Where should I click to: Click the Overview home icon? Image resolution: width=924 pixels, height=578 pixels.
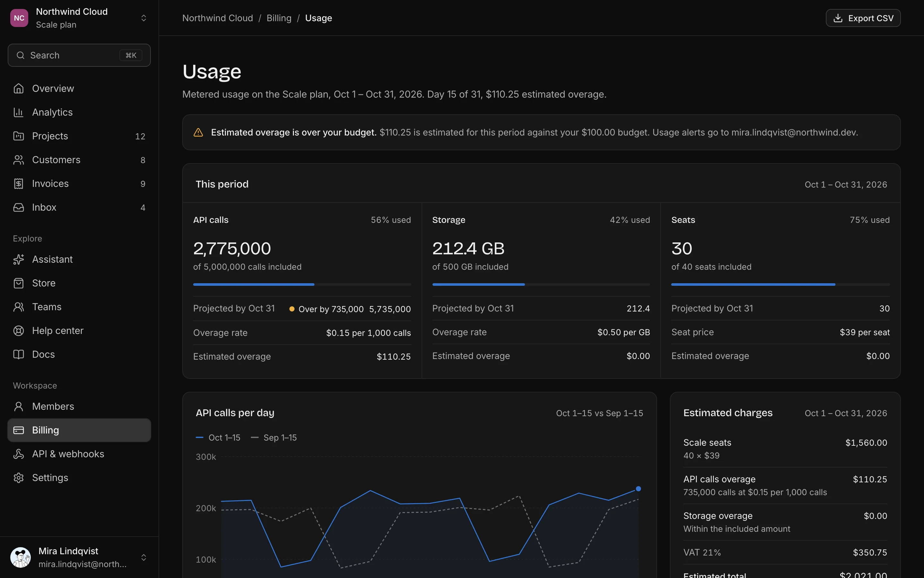18,88
